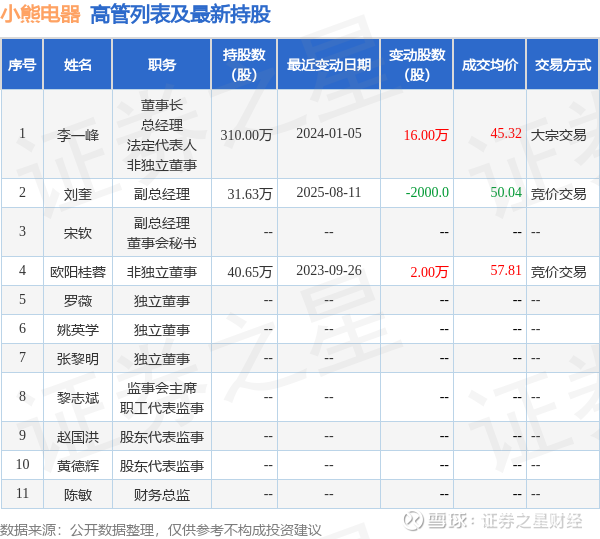Click the name 陈敏

[x=78, y=495]
